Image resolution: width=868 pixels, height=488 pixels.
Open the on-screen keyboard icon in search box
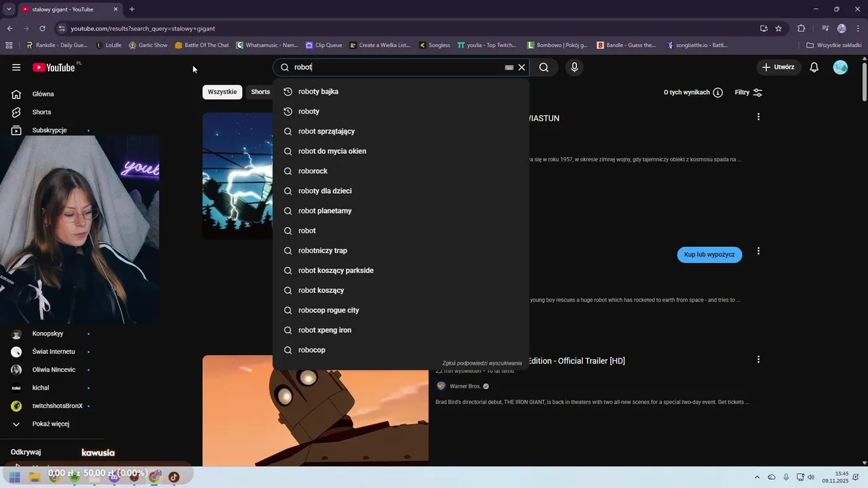(x=509, y=68)
